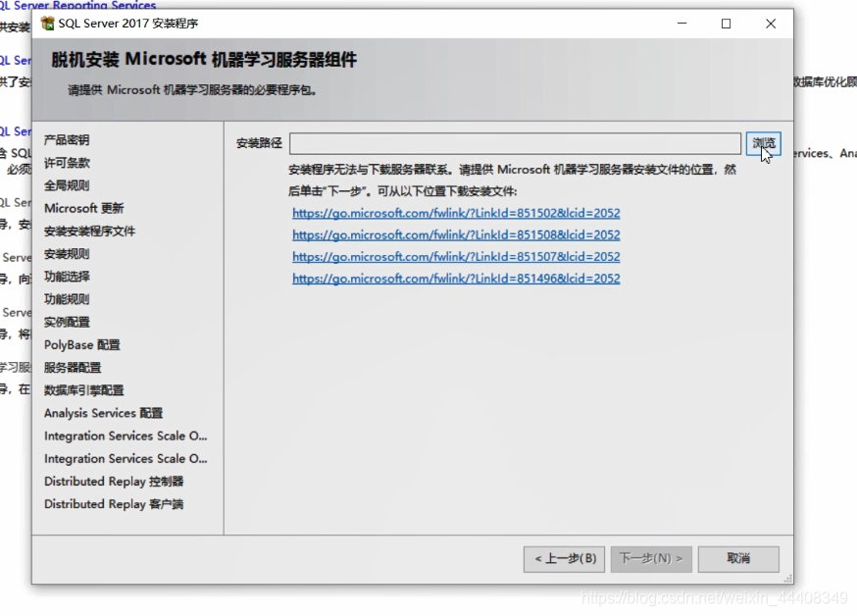The height and width of the screenshot is (616, 857).
Task: Open the LinkId=851508 download link
Action: click(456, 234)
